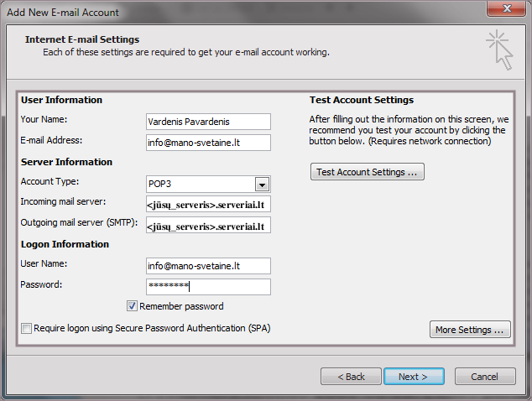The image size is (532, 401).
Task: Click the Outgoing mail server (SMTP) field
Action: pos(208,226)
